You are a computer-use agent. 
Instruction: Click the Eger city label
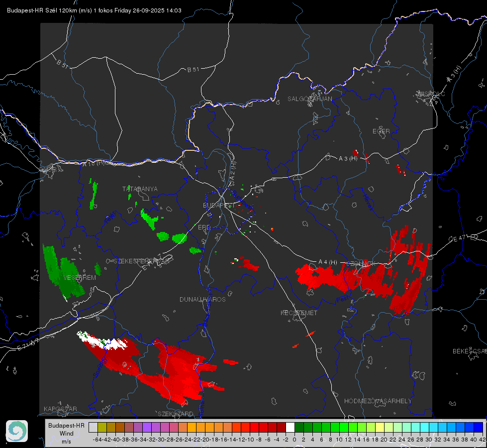[381, 131]
